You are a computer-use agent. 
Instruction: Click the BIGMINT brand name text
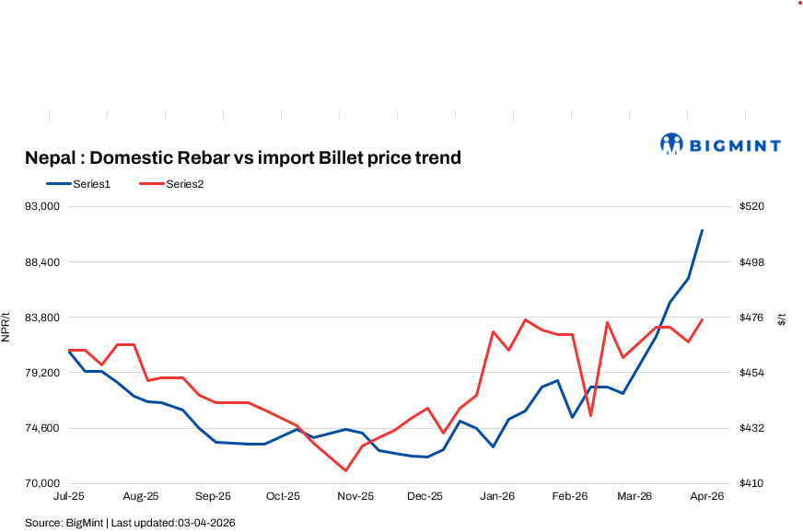coord(734,145)
